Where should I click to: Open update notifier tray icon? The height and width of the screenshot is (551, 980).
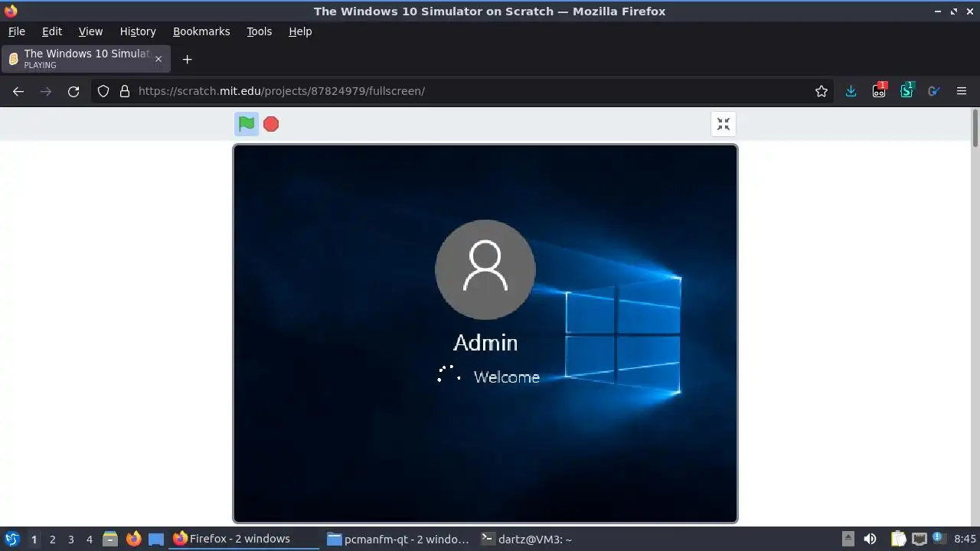[939, 539]
